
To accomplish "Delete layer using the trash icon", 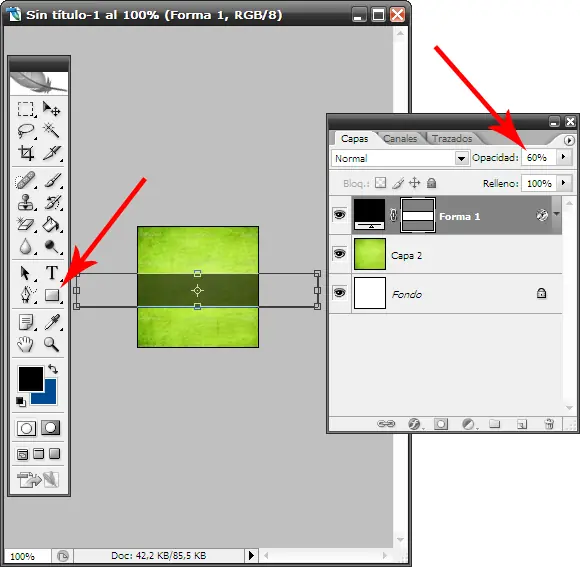I will tap(549, 423).
